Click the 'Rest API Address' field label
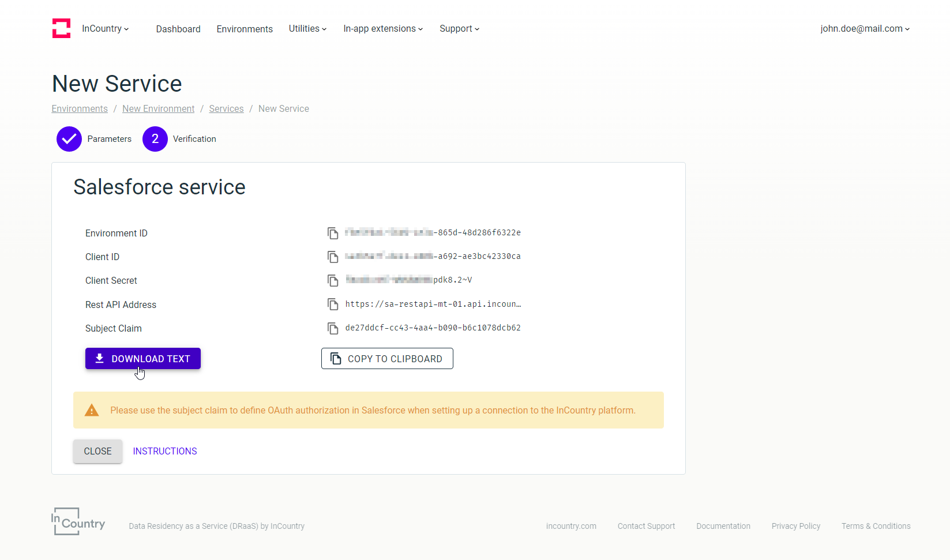Screen dimensions: 950x560 pyautogui.click(x=121, y=305)
